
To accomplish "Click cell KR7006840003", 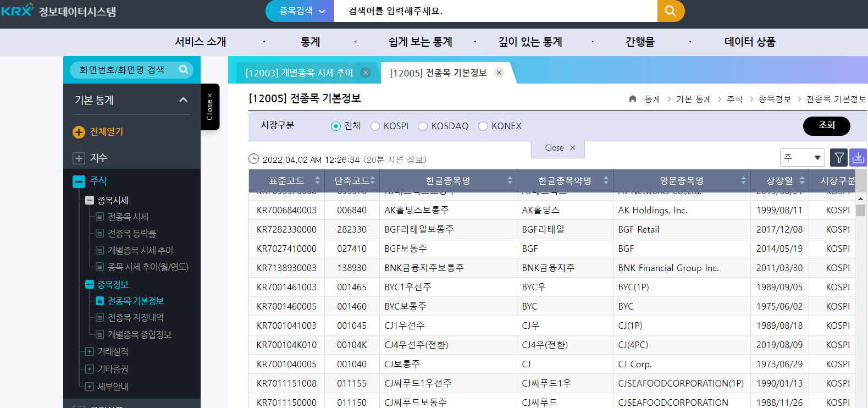I will 286,210.
